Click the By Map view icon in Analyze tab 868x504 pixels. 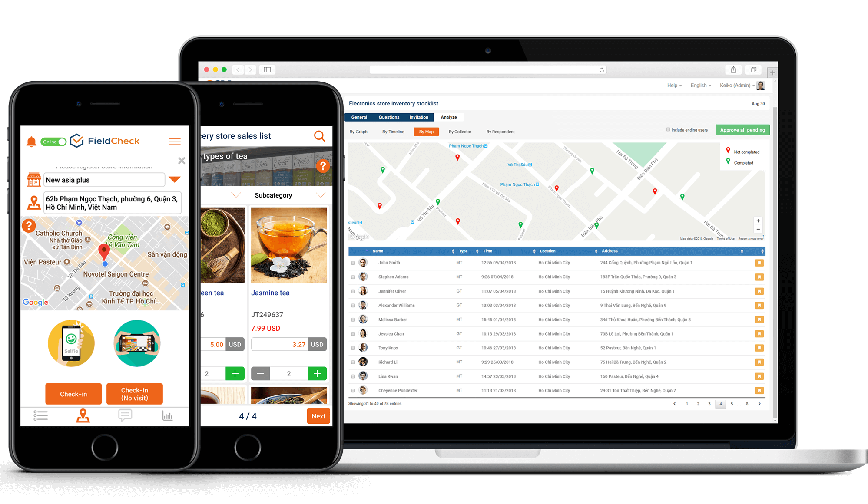coord(424,132)
